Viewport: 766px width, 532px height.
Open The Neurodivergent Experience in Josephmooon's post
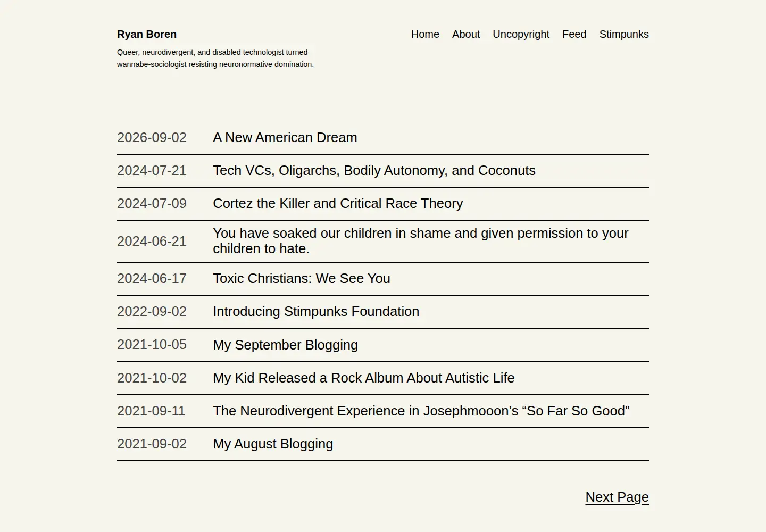tap(421, 411)
